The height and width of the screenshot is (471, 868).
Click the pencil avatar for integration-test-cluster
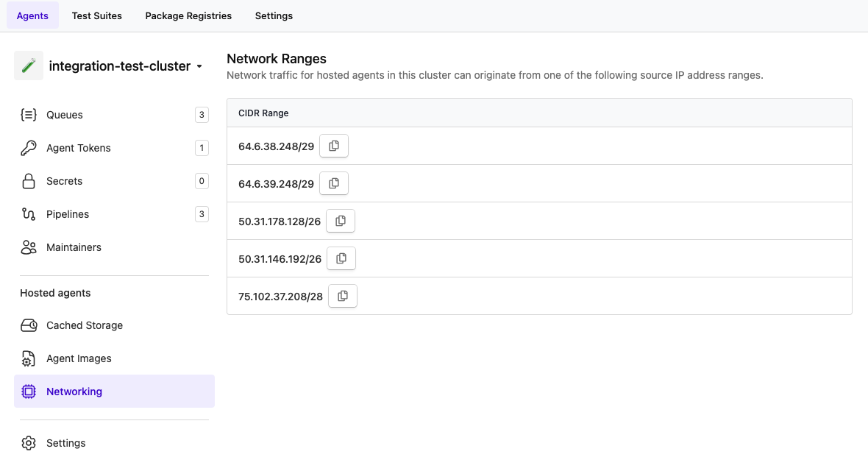tap(29, 65)
